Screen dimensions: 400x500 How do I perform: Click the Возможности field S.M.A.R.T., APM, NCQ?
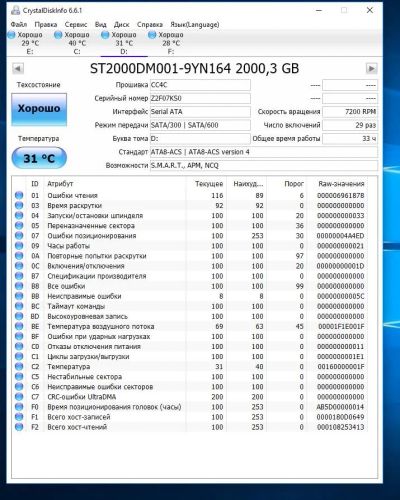tap(264, 165)
